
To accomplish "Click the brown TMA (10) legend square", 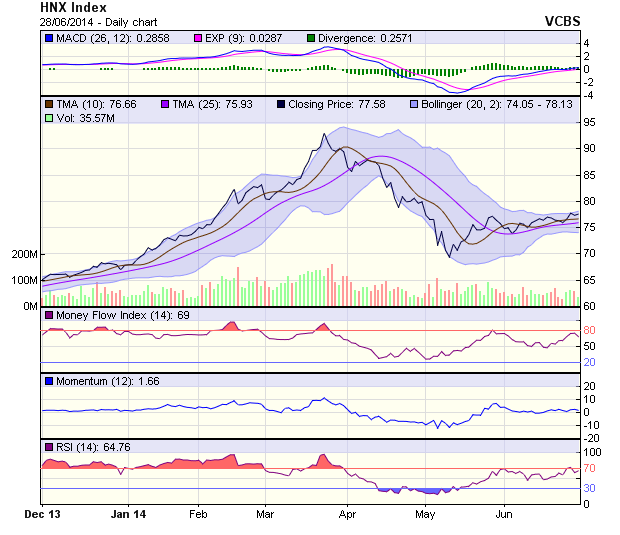I will pyautogui.click(x=49, y=103).
